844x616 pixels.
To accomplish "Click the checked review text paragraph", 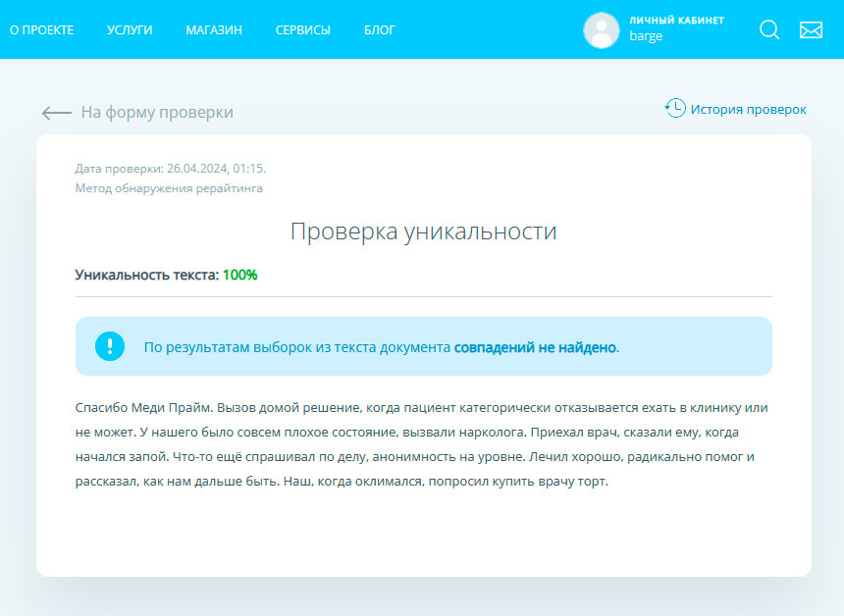I will [422, 444].
